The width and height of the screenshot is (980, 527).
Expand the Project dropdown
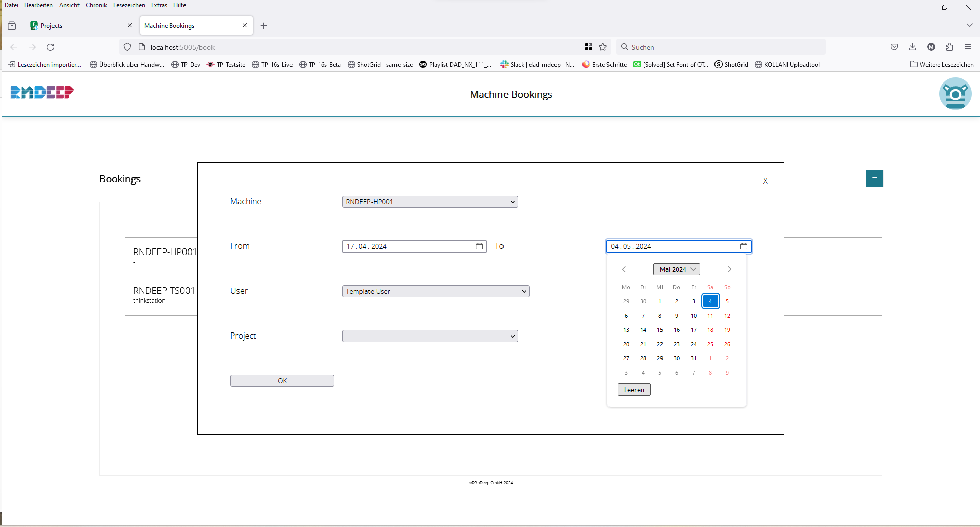[x=430, y=336]
